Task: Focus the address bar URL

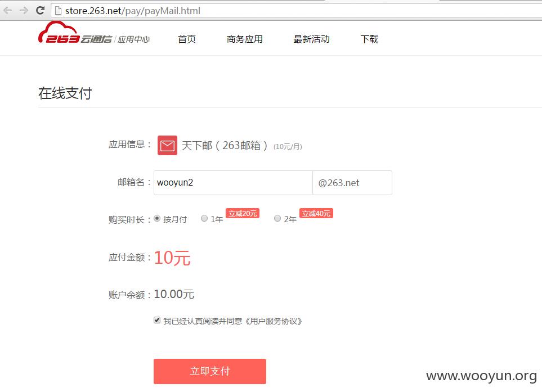Action: [x=133, y=11]
